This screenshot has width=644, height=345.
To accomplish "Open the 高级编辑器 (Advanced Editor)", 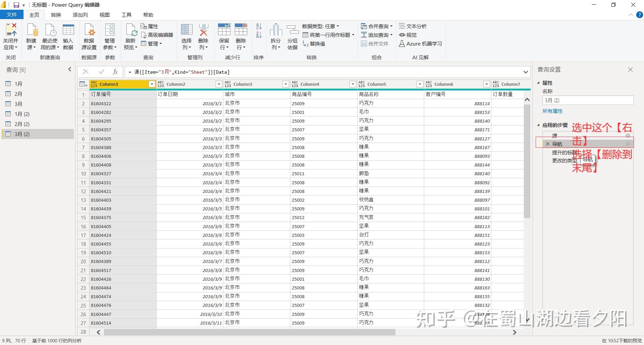I will pos(158,34).
